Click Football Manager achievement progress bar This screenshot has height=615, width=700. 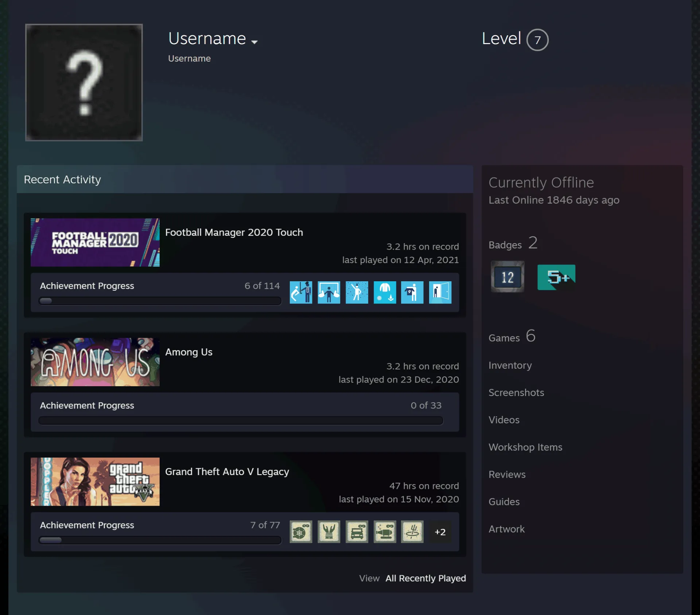pos(160,301)
